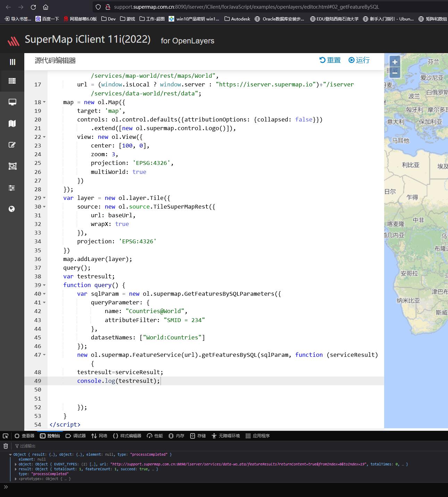Activate the devtools element picker
The height and width of the screenshot is (497, 448).
6,436
